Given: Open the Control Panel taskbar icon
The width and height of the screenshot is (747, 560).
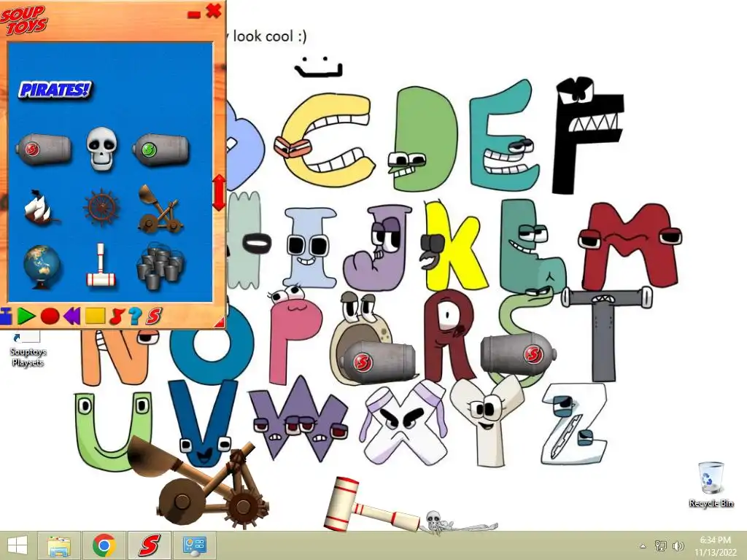Looking at the screenshot, I should 194,545.
